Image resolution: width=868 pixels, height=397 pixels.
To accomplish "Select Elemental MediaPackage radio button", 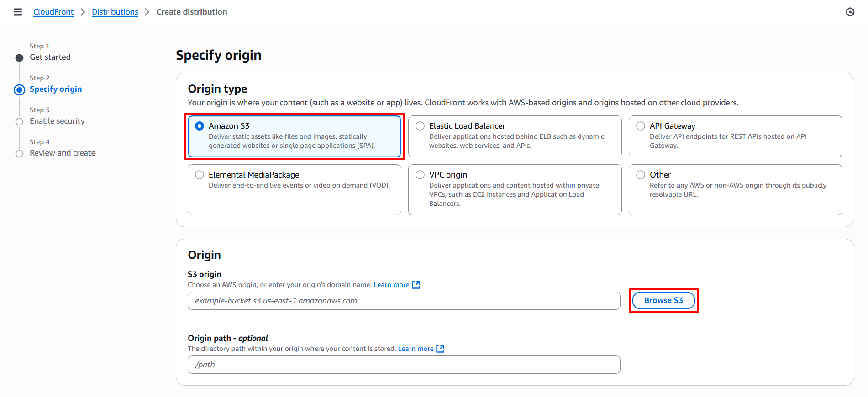I will click(200, 175).
